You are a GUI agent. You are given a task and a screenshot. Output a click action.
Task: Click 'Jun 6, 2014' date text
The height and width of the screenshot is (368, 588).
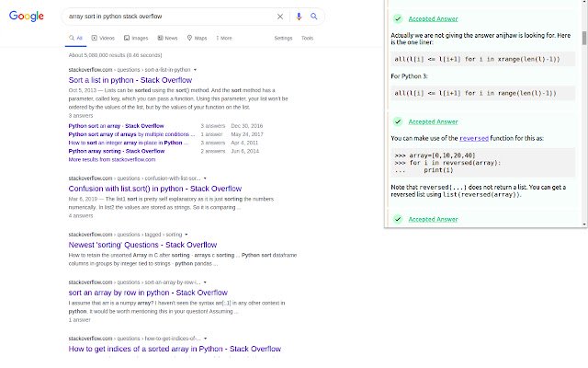click(x=245, y=151)
